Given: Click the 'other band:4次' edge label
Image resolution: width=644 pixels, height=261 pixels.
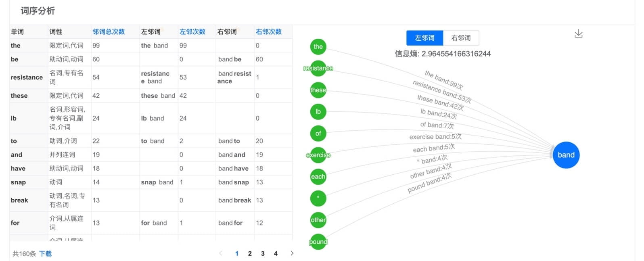Looking at the screenshot, I should [431, 171].
